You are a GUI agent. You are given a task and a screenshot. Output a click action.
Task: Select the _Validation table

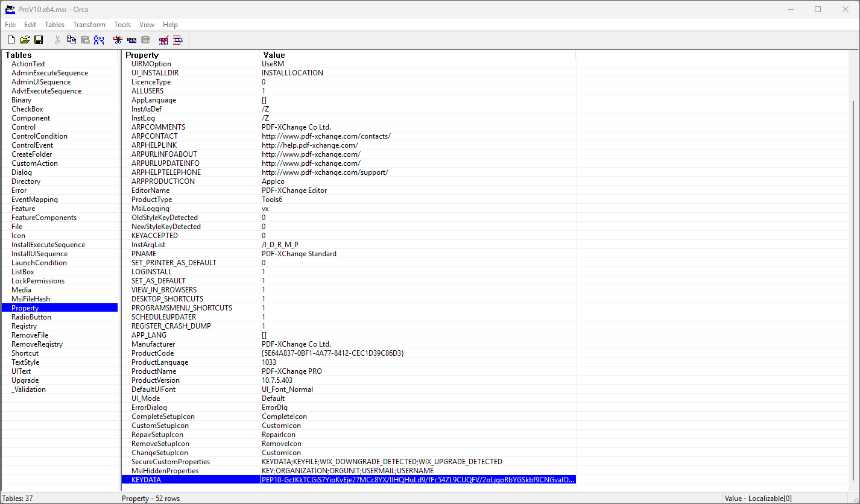(28, 389)
